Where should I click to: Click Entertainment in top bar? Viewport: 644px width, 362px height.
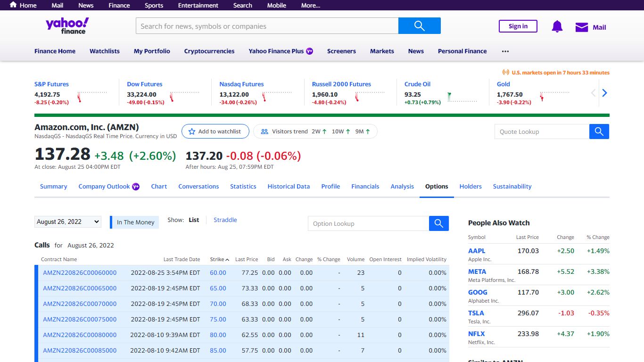click(198, 5)
